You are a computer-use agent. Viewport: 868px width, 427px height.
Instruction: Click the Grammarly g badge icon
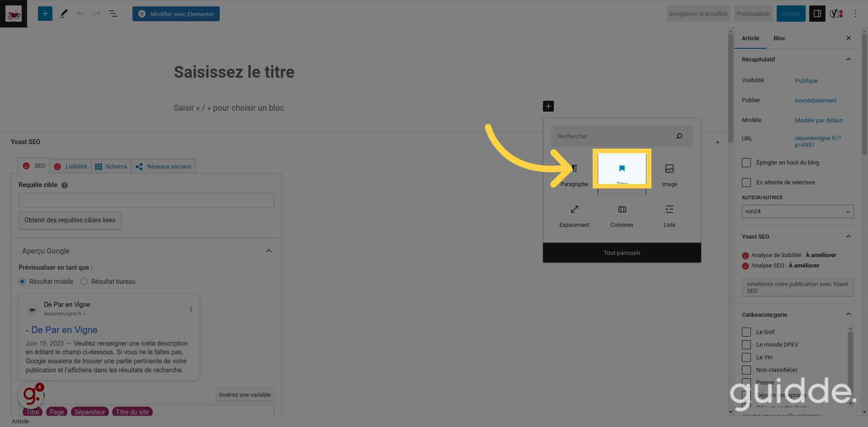(31, 395)
